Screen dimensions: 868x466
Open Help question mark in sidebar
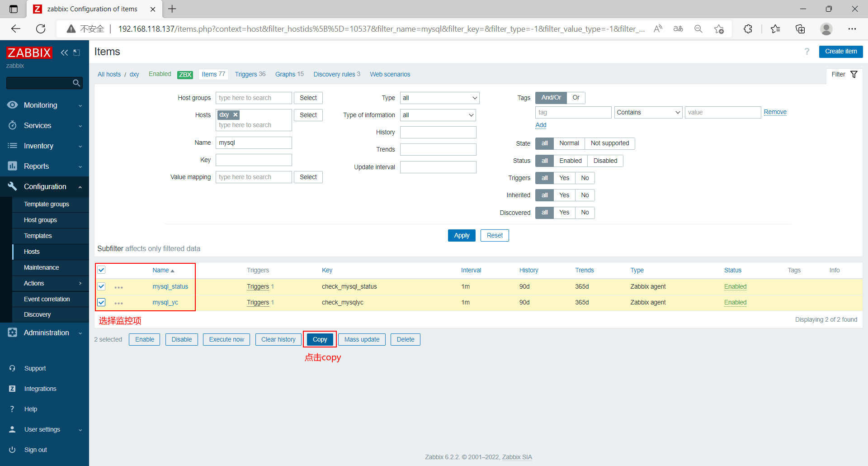click(x=12, y=409)
